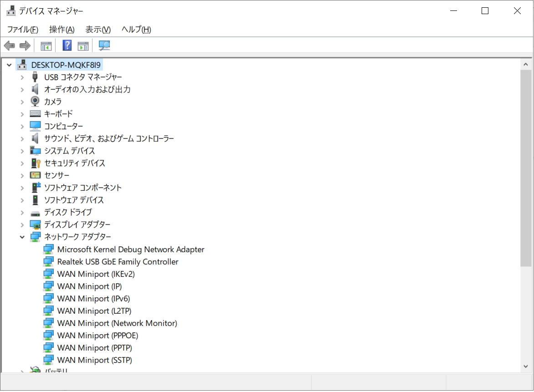Click the ディスク ドライブ drive icon
This screenshot has height=392, width=534.
pyautogui.click(x=35, y=214)
